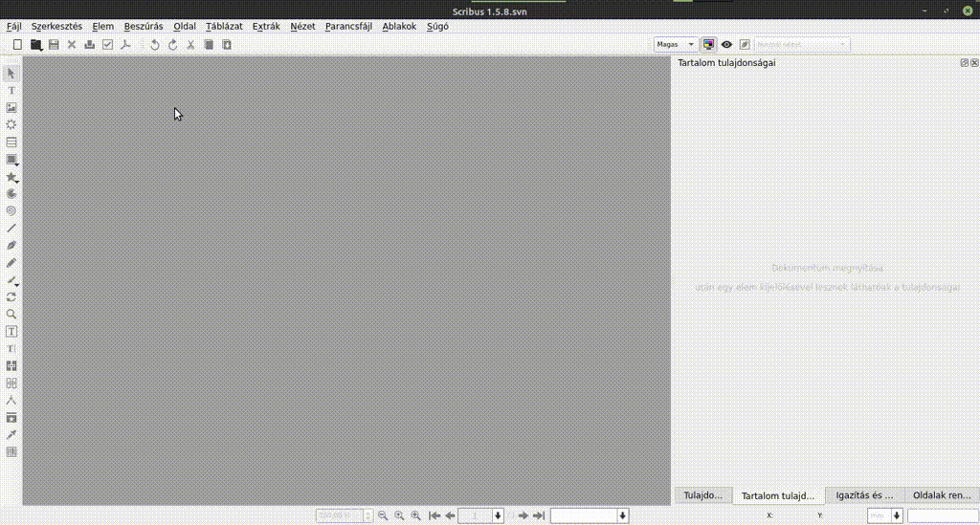Select the image frame tool
The width and height of the screenshot is (980, 525).
coord(11,107)
